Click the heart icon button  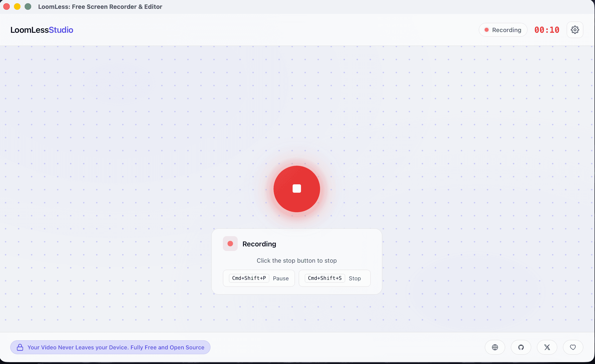click(x=573, y=347)
